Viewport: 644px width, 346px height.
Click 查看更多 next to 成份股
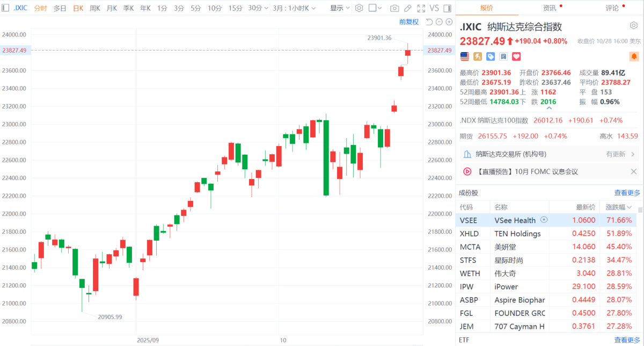[x=627, y=193]
